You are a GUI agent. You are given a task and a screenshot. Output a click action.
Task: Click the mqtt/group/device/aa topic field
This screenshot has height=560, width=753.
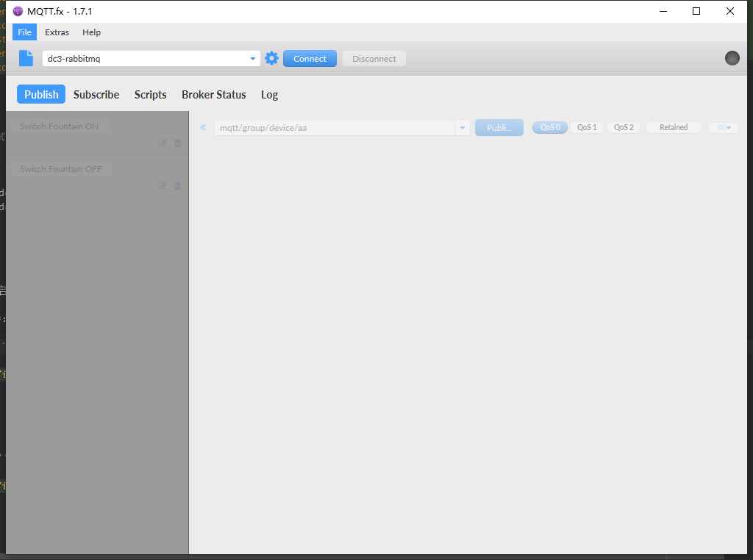tap(335, 128)
